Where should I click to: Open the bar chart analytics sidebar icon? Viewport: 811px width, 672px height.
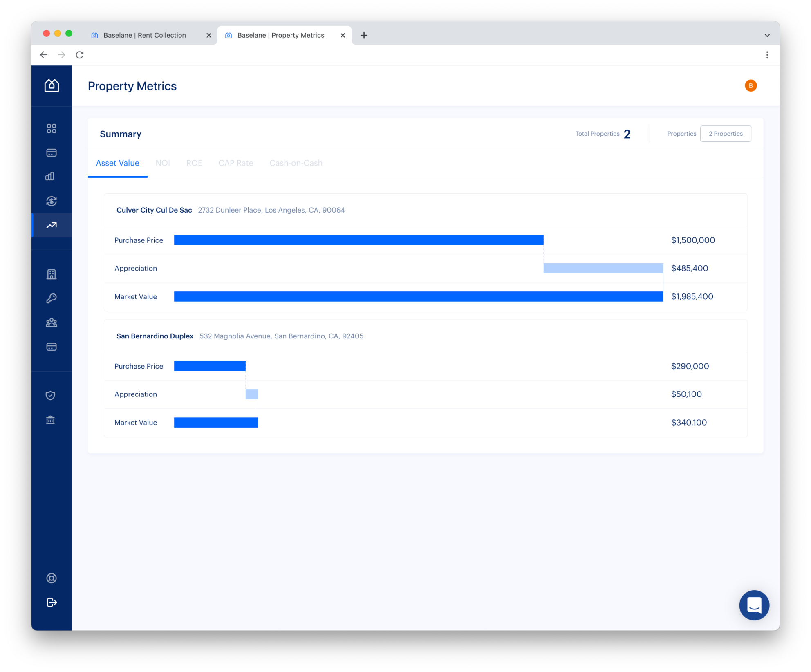pos(50,176)
